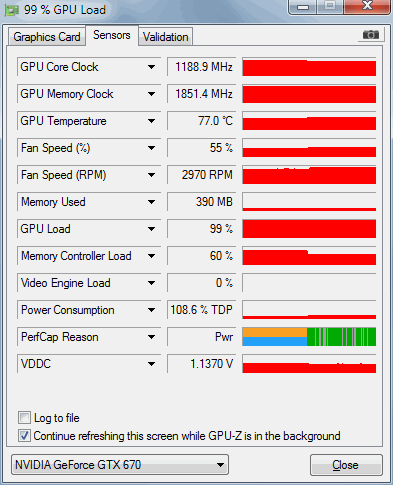Expand the Fan Speed (RPM) dropdown
393x485 pixels.
(x=151, y=175)
